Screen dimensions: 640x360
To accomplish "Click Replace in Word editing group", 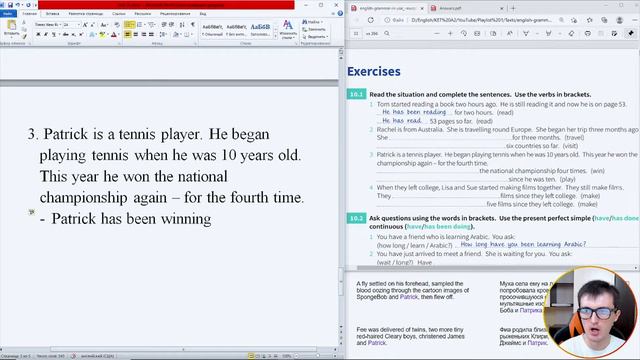I will click(x=314, y=29).
